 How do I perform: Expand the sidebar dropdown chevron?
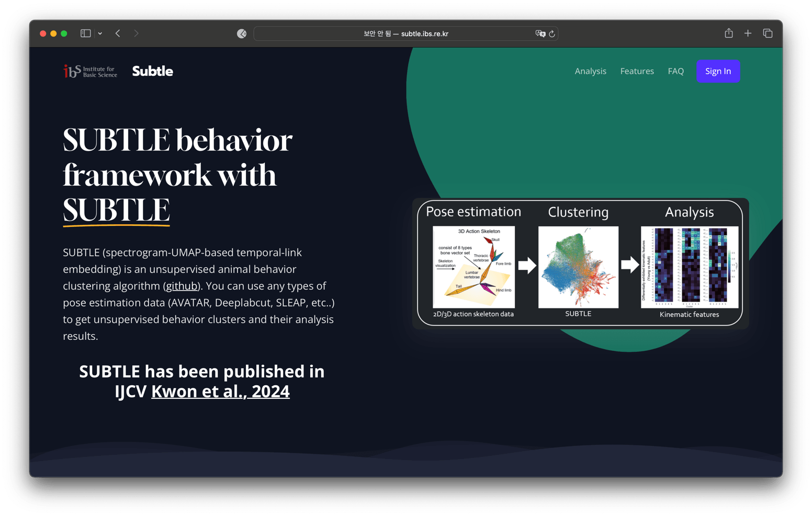(100, 33)
